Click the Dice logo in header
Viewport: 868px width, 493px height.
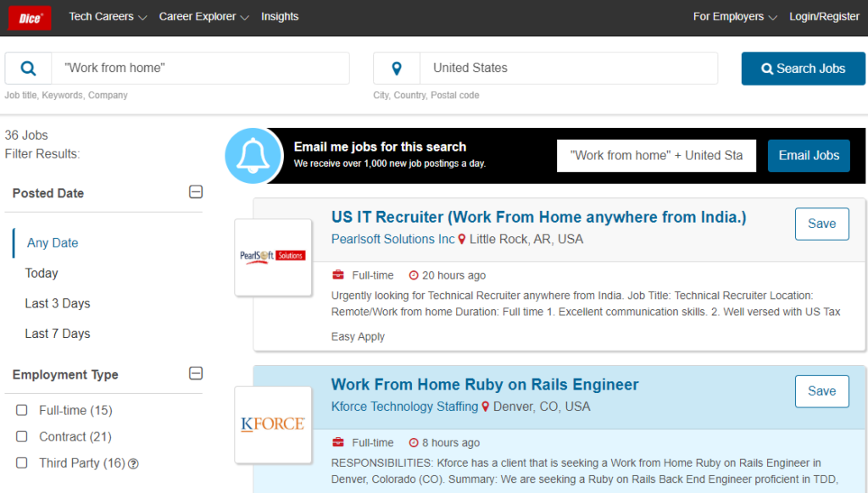point(29,18)
